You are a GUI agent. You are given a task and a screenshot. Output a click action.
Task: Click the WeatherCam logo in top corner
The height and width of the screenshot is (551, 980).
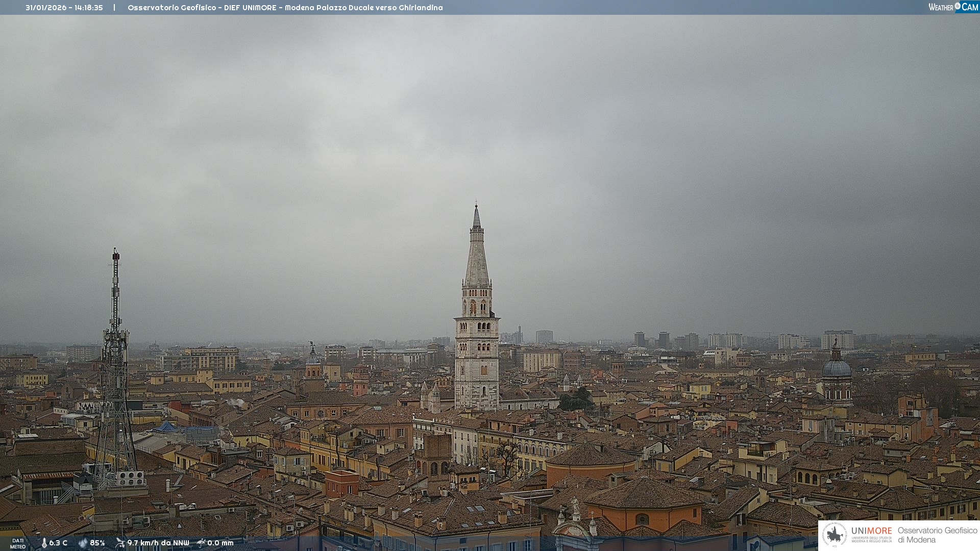[952, 7]
